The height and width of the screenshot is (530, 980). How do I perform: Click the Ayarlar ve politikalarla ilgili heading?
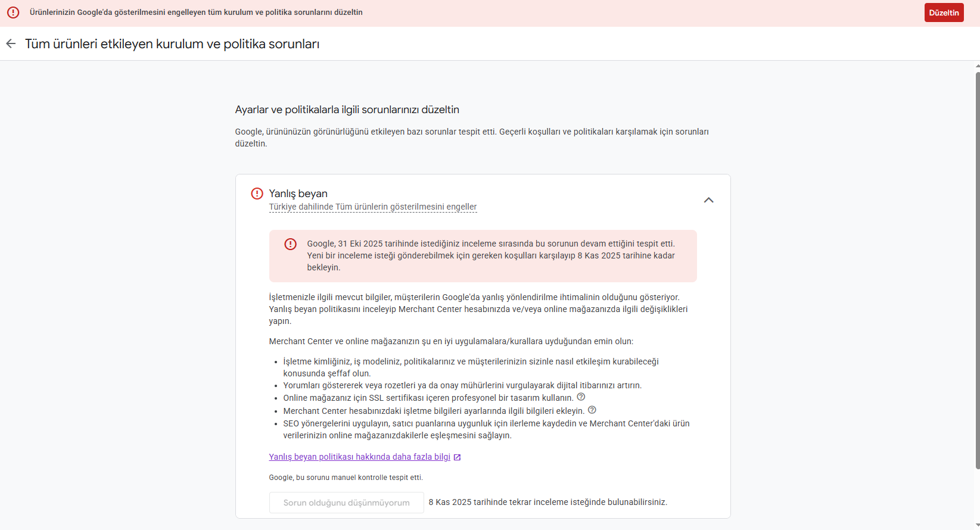click(x=347, y=110)
